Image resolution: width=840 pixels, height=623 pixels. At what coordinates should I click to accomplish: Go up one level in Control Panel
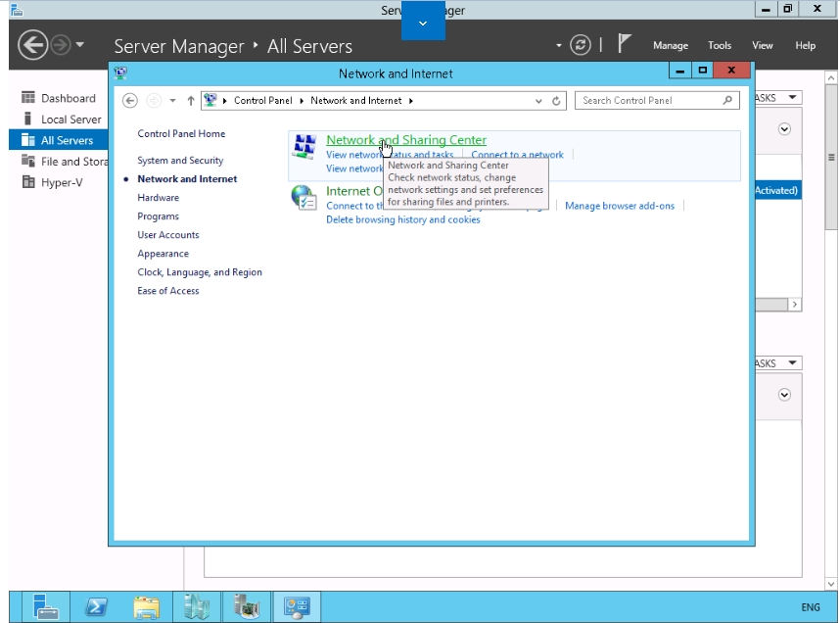tap(191, 101)
